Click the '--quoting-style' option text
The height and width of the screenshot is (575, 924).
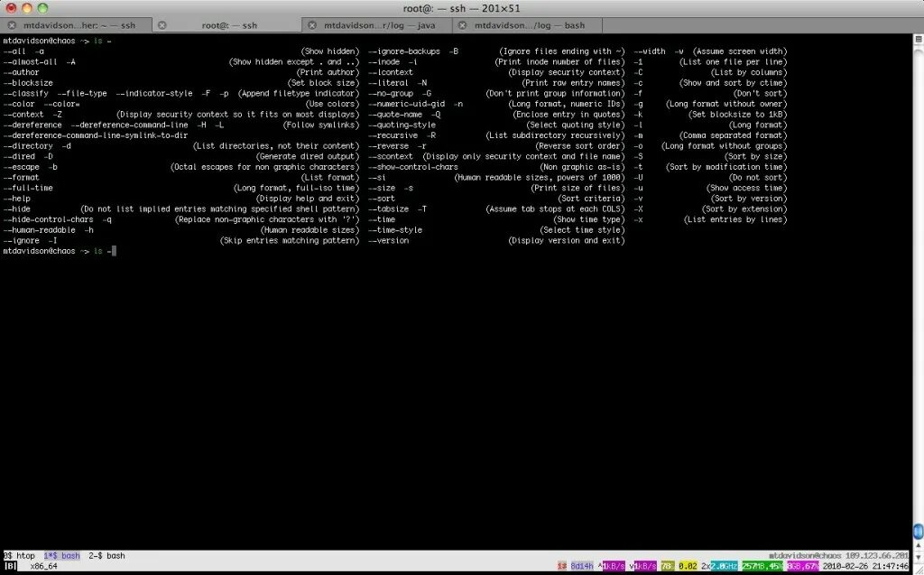pyautogui.click(x=402, y=125)
